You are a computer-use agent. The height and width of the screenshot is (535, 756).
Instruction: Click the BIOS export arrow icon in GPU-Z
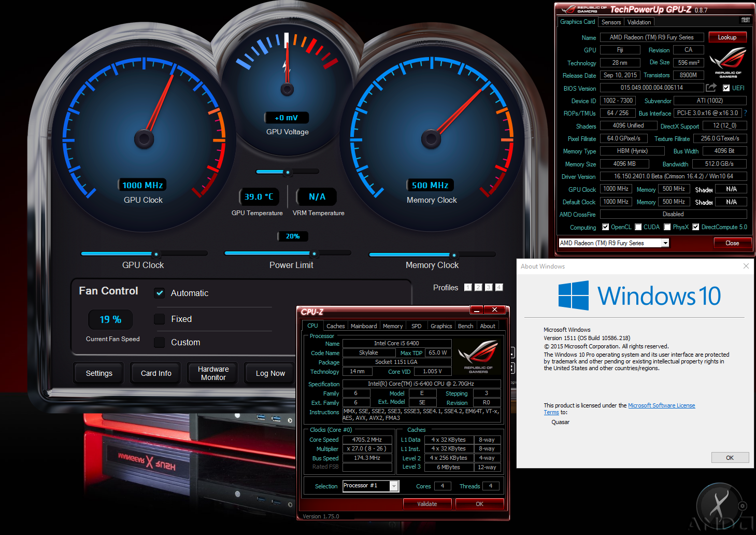711,88
